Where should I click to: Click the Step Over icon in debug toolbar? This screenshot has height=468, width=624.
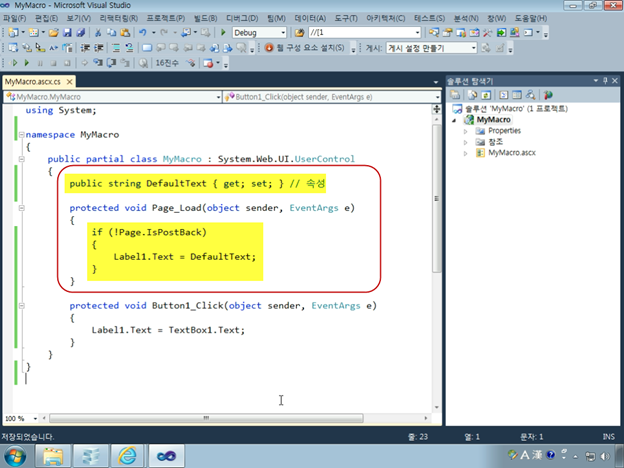111,63
